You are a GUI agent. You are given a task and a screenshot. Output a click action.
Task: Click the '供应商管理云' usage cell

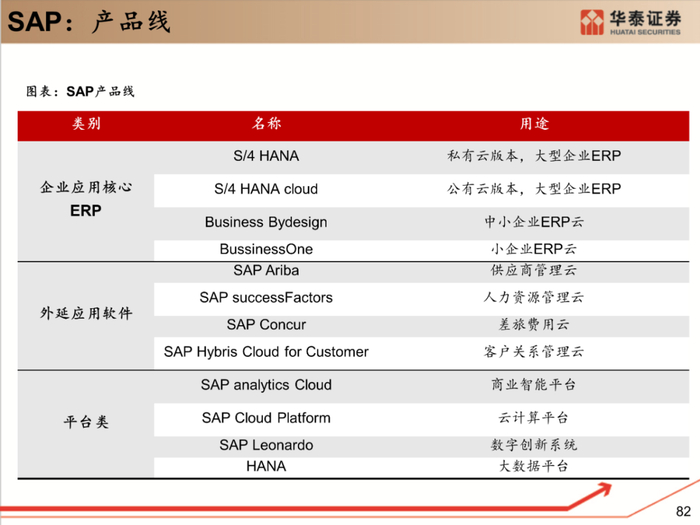point(534,271)
